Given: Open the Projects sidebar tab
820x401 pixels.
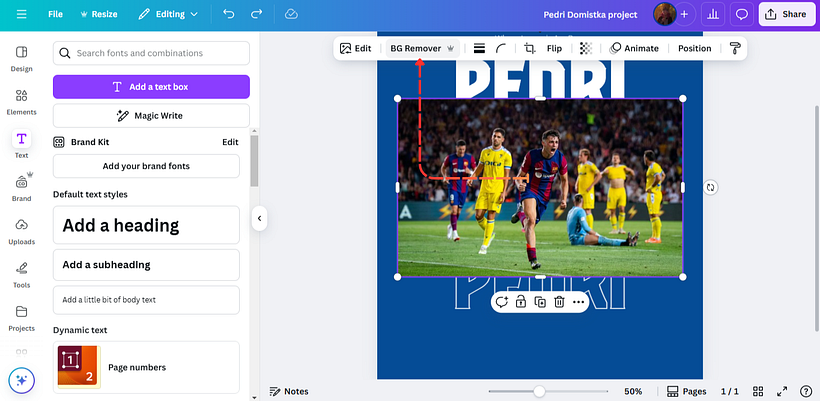Looking at the screenshot, I should coord(21,318).
